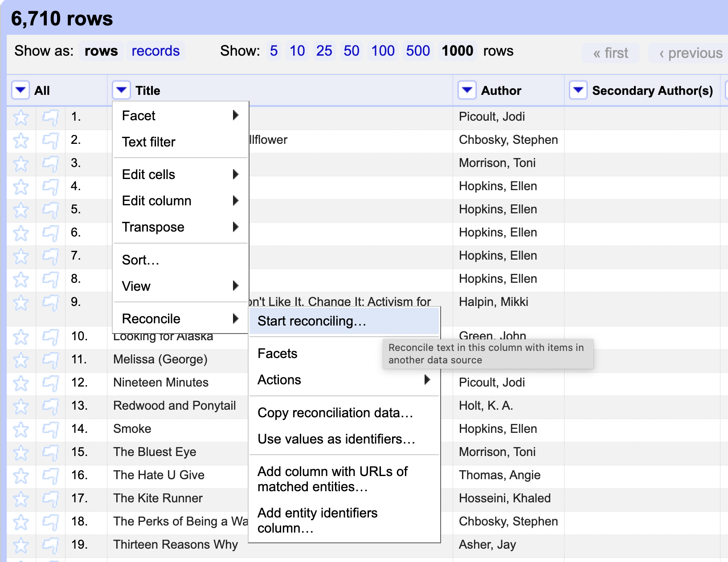The width and height of the screenshot is (728, 562).
Task: Flag row 19 Thirteen Reasons Why
Action: click(50, 546)
